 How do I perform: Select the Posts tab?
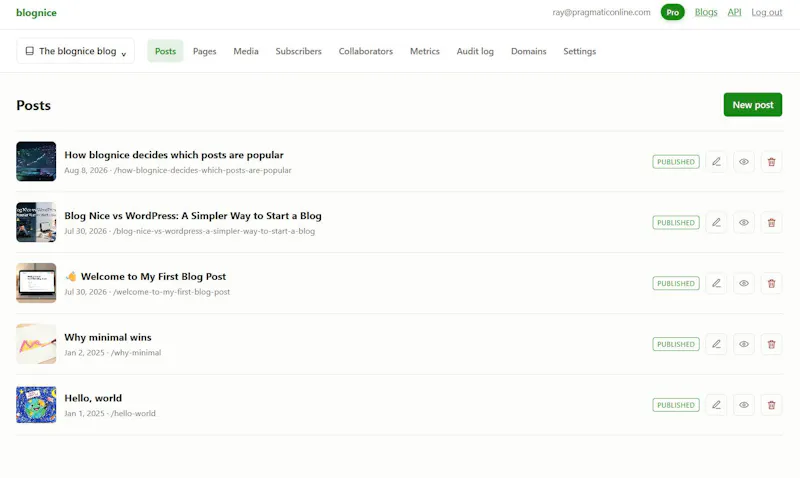pos(165,51)
